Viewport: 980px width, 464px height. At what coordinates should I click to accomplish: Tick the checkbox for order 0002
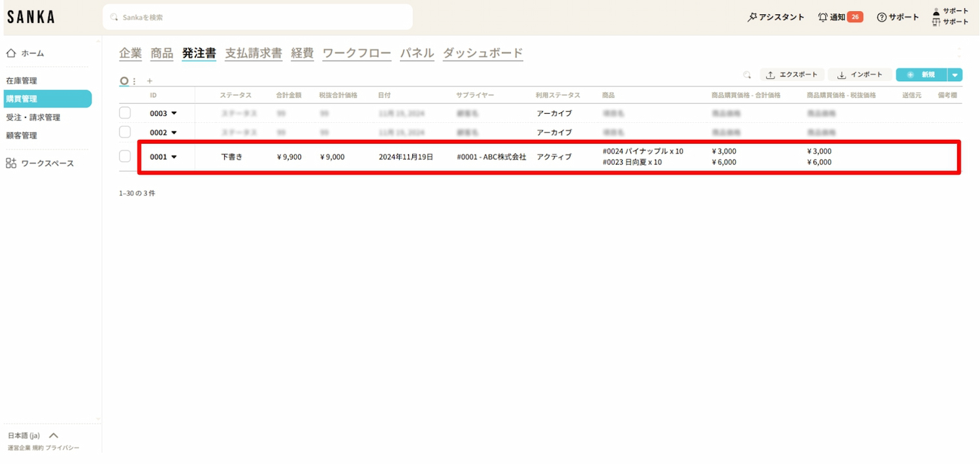pos(125,132)
